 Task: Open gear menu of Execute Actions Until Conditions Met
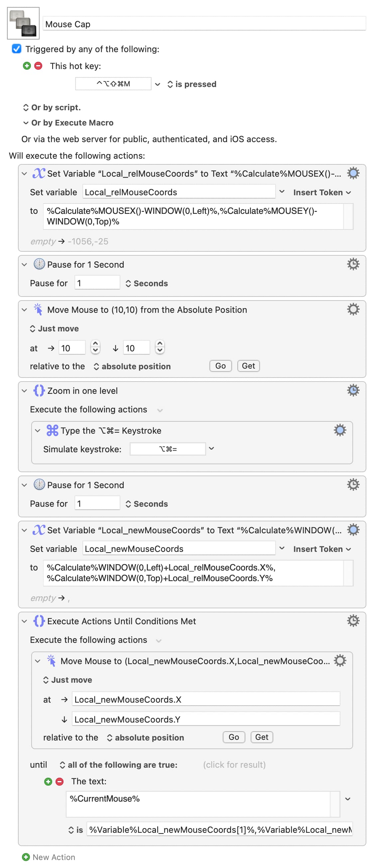pyautogui.click(x=353, y=620)
